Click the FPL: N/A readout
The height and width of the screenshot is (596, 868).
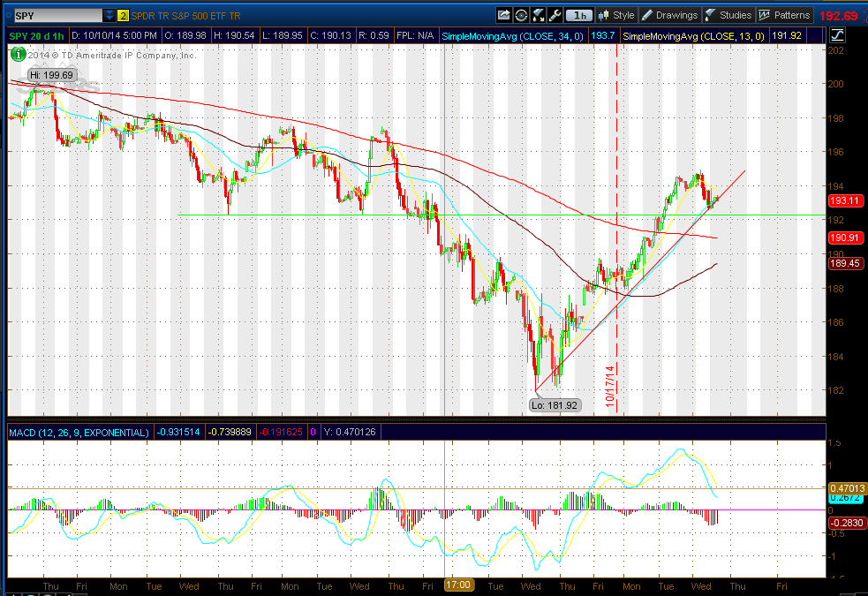pyautogui.click(x=415, y=36)
